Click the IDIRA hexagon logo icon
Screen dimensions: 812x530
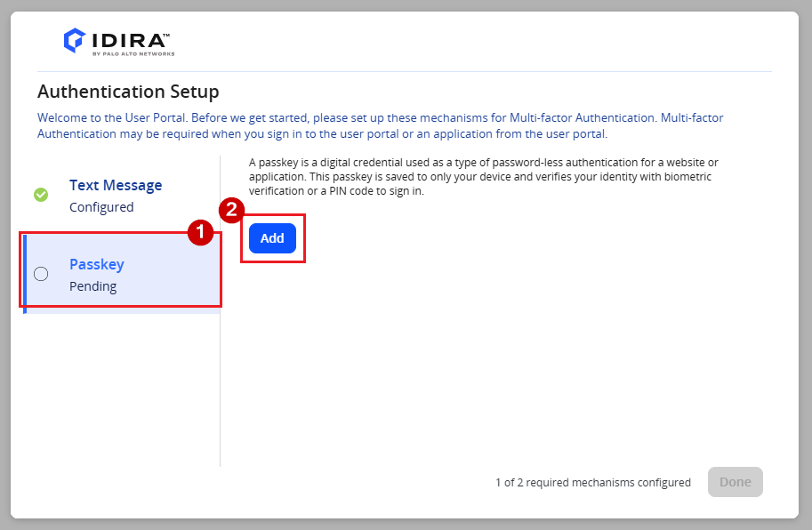[x=75, y=40]
